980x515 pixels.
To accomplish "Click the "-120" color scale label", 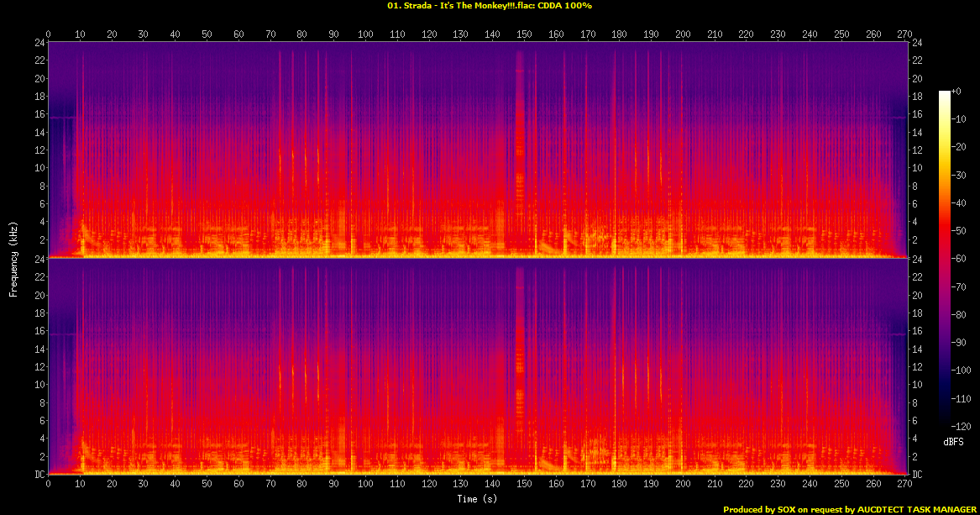I will coord(962,426).
